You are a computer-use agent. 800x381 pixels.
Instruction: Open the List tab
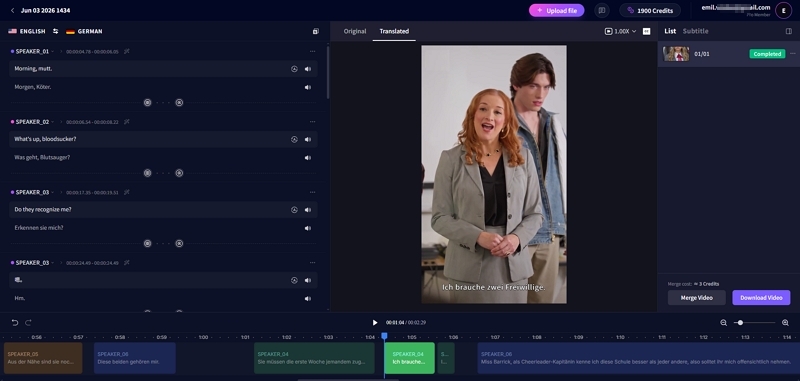(670, 31)
